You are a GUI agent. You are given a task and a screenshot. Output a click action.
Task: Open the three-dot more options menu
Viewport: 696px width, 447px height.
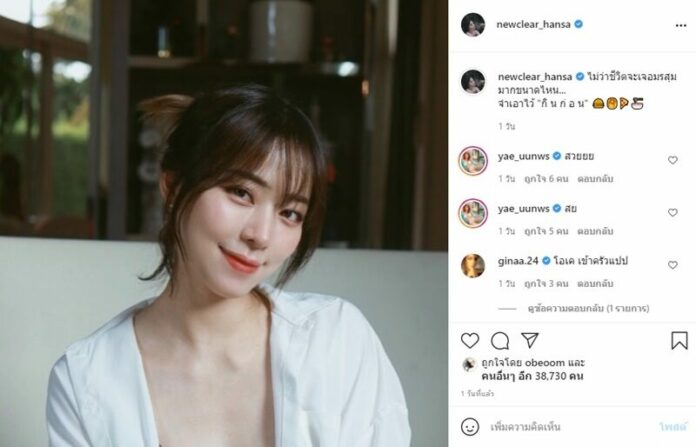[x=681, y=25]
